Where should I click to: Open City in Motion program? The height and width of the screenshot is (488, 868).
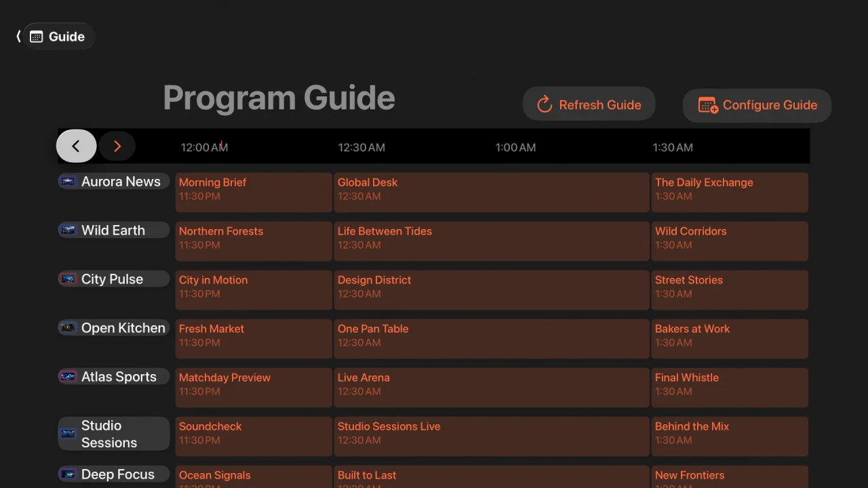[254, 290]
